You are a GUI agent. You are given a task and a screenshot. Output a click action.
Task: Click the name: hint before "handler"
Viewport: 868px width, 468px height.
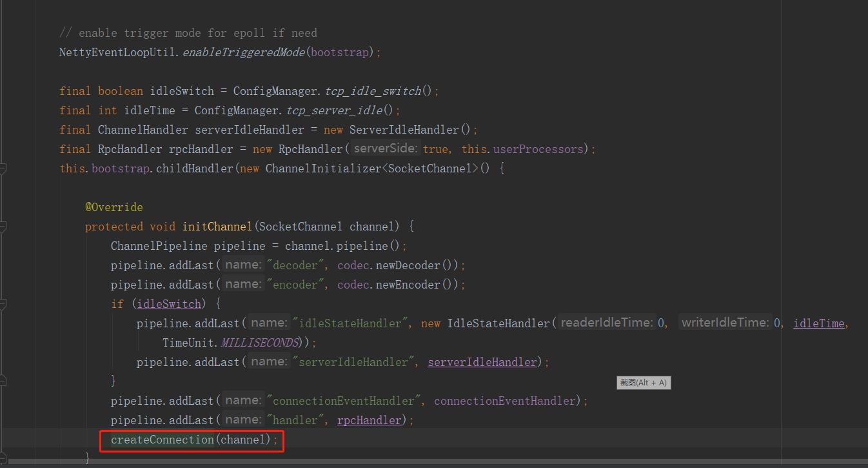coord(243,420)
